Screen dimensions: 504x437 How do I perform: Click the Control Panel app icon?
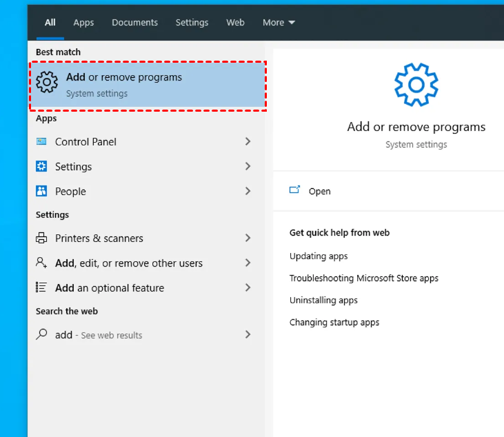pos(41,141)
